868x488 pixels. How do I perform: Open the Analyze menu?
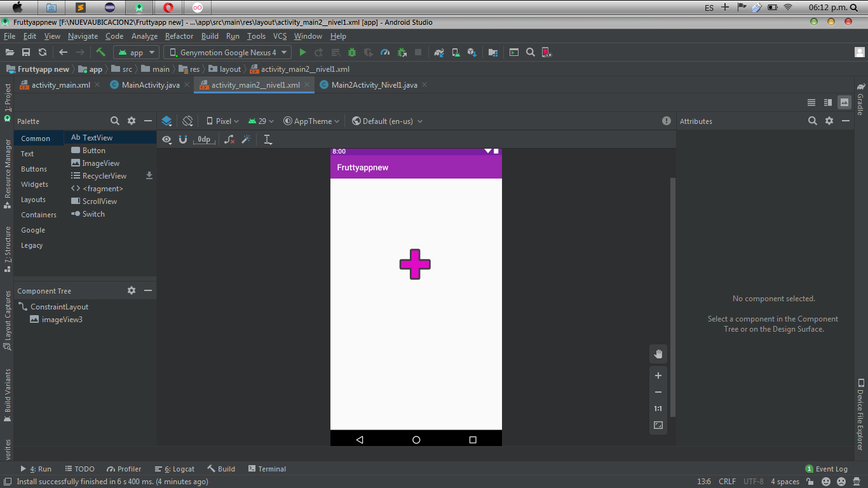[x=144, y=36]
